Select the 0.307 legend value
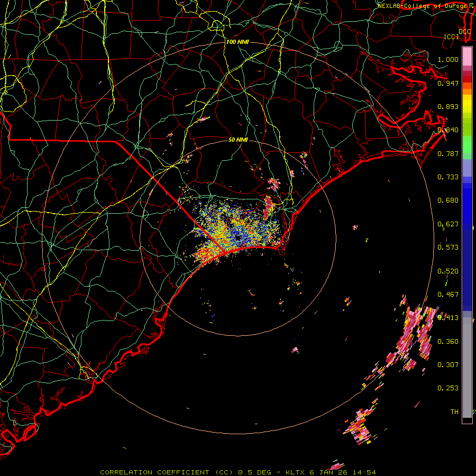 pyautogui.click(x=448, y=365)
